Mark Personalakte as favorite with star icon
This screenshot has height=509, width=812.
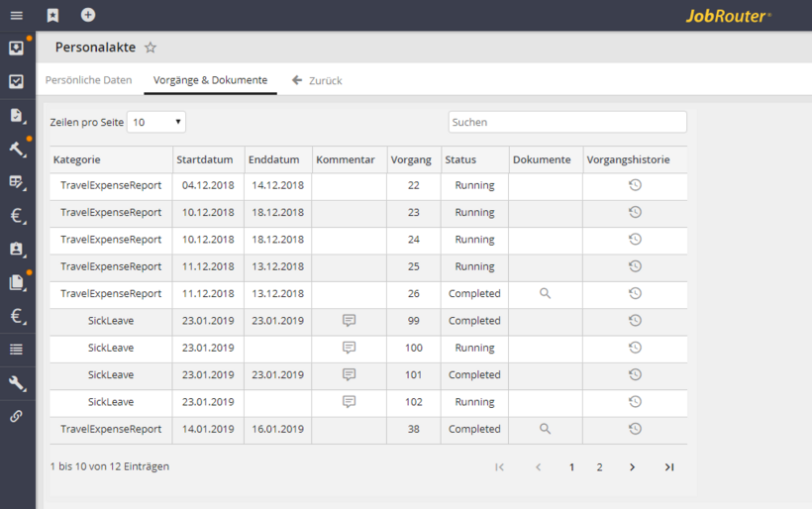click(151, 48)
